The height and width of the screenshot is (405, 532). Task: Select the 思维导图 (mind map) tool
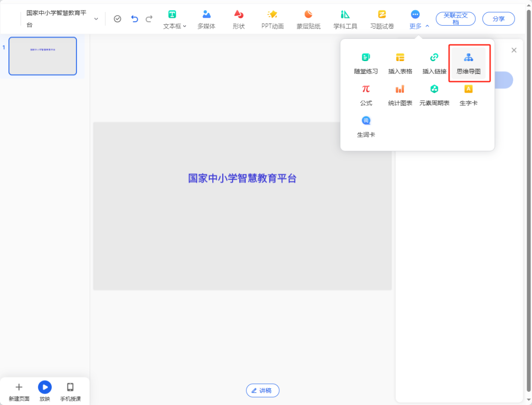pos(468,63)
